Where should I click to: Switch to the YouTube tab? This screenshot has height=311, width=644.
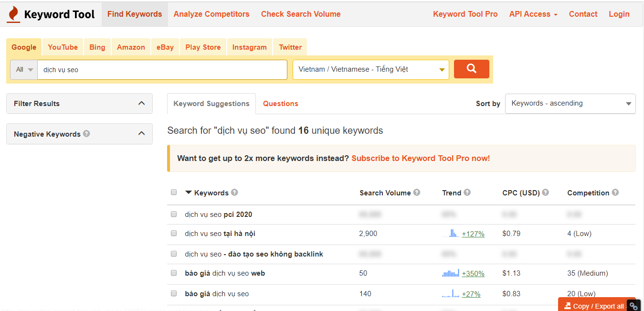click(x=63, y=47)
